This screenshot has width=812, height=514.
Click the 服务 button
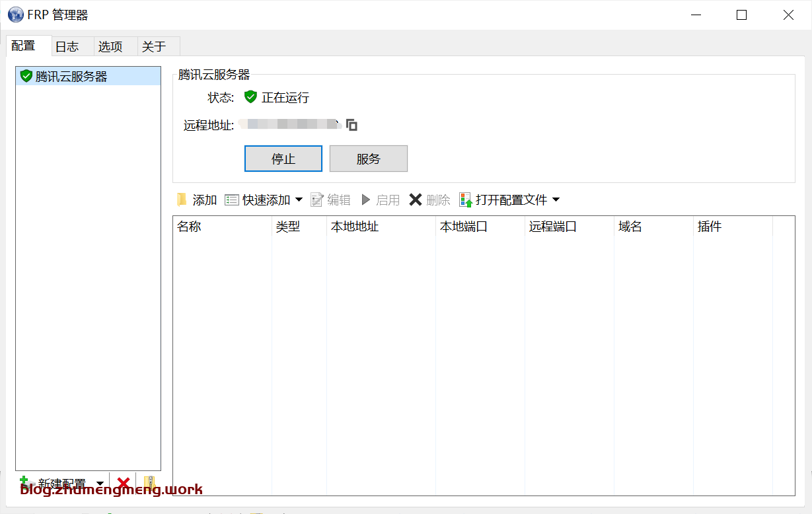point(369,159)
